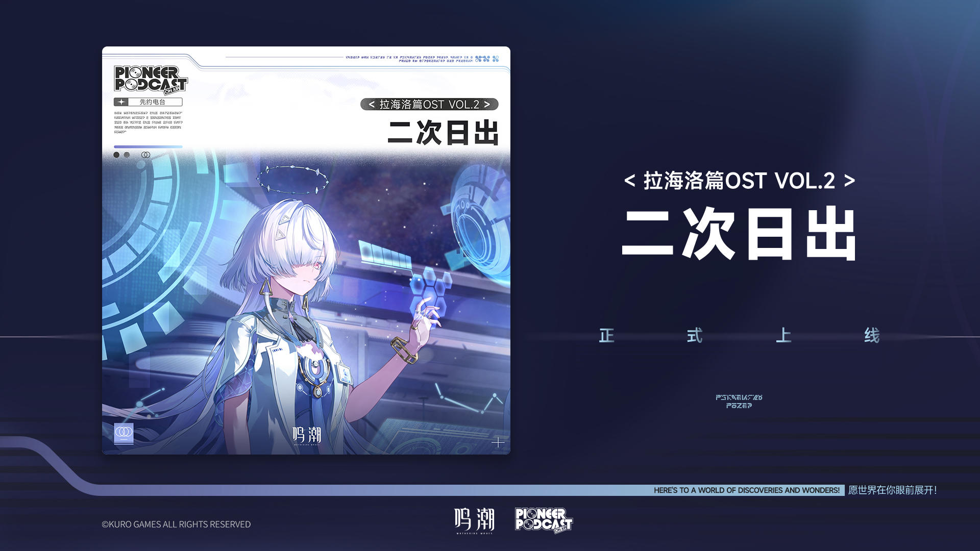Screen dimensions: 980x551
Task: Open the 拉海洛篇OST VOL.2 capsule banner
Action: tap(429, 104)
